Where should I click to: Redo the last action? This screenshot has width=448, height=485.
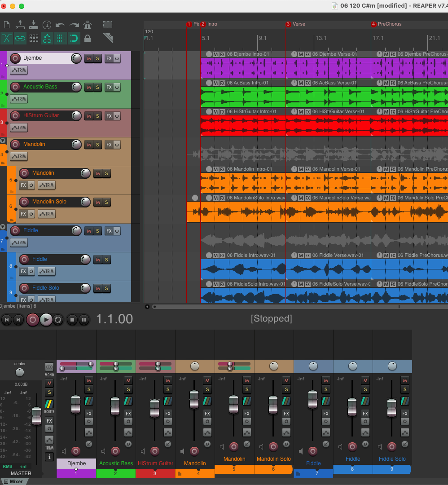[x=74, y=25]
